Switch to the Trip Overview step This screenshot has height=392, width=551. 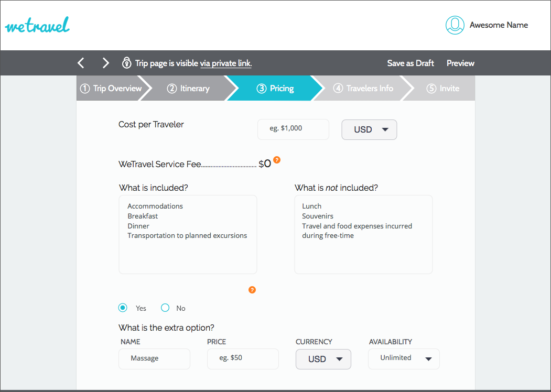click(111, 89)
